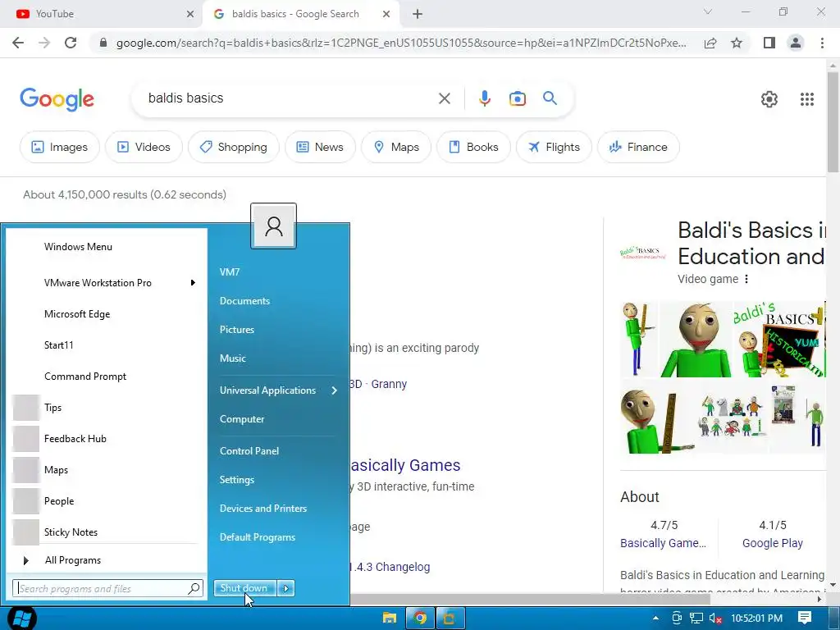
Task: Open the Granny related search link
Action: pos(389,384)
